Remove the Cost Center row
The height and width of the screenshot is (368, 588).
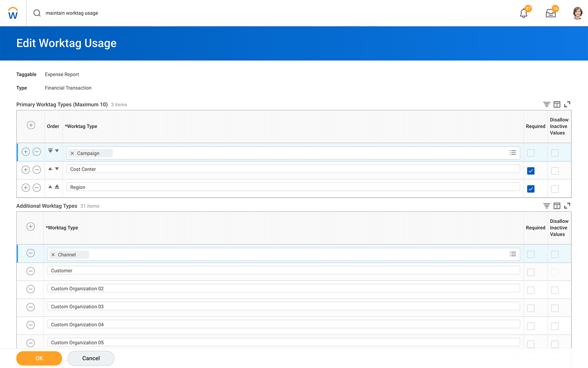pos(37,170)
